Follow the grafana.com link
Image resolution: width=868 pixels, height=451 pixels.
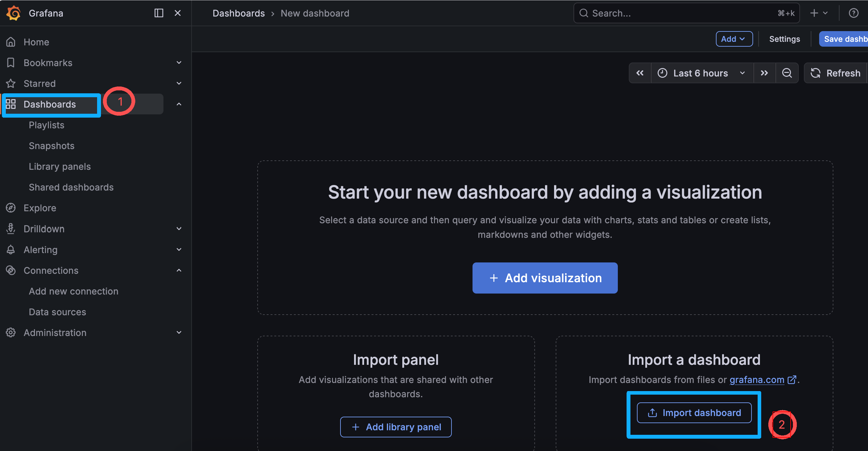757,379
